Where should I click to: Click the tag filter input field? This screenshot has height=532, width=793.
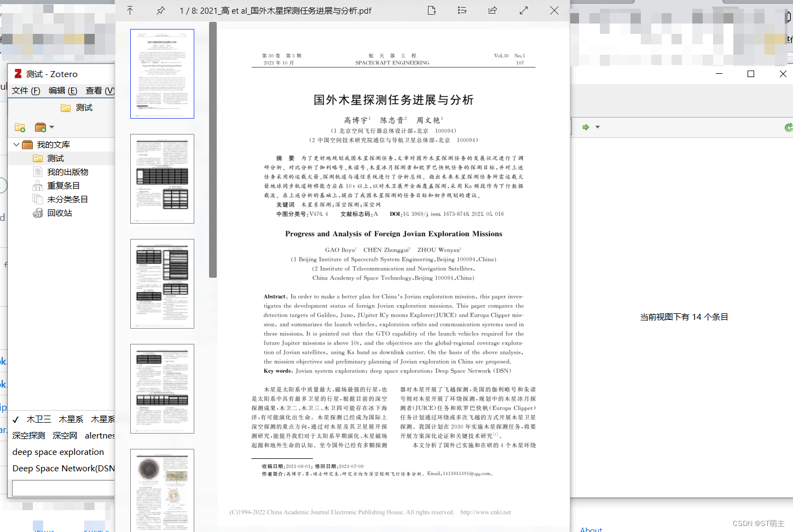coord(63,488)
